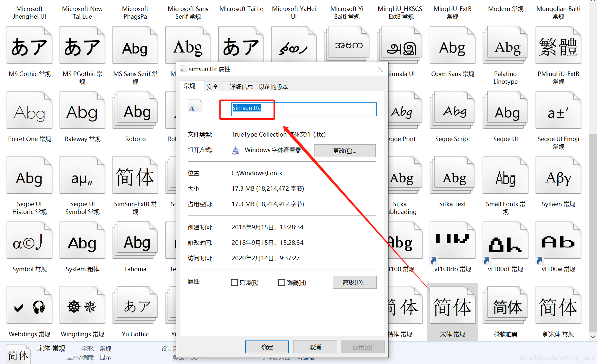Click the highlighted 宋体 常规 font
This screenshot has width=597, height=364.
452,305
